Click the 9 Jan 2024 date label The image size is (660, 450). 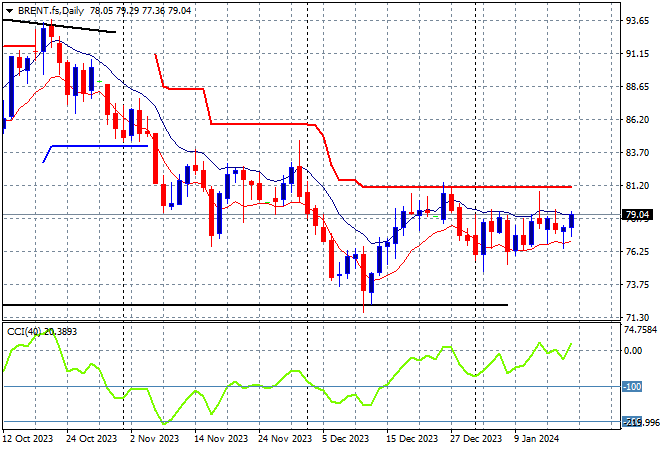(536, 439)
